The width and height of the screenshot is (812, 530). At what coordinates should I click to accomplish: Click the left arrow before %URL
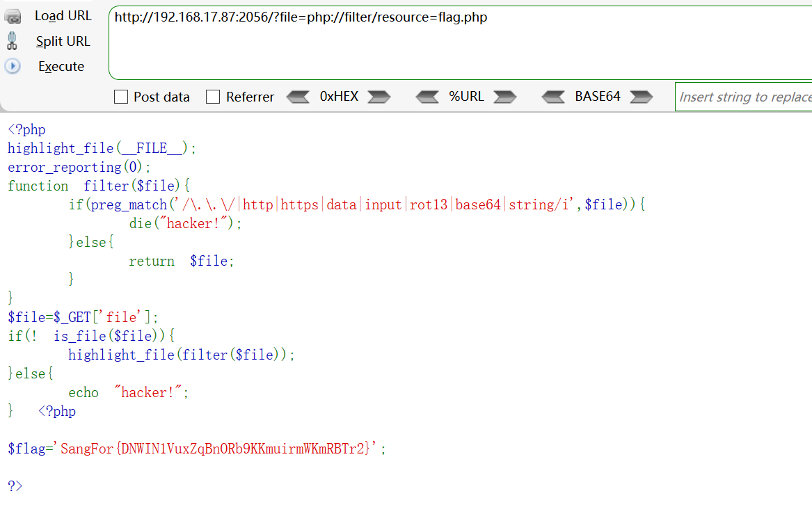click(427, 97)
